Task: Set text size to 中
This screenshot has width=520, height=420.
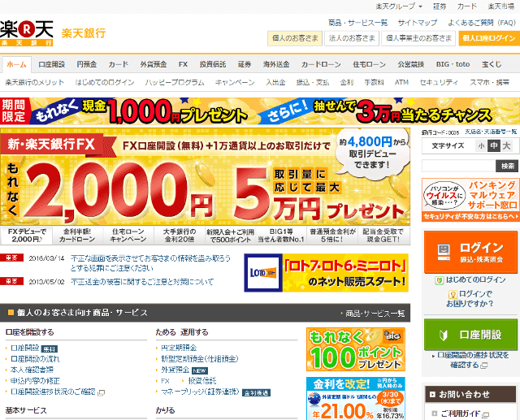Action: tap(494, 146)
